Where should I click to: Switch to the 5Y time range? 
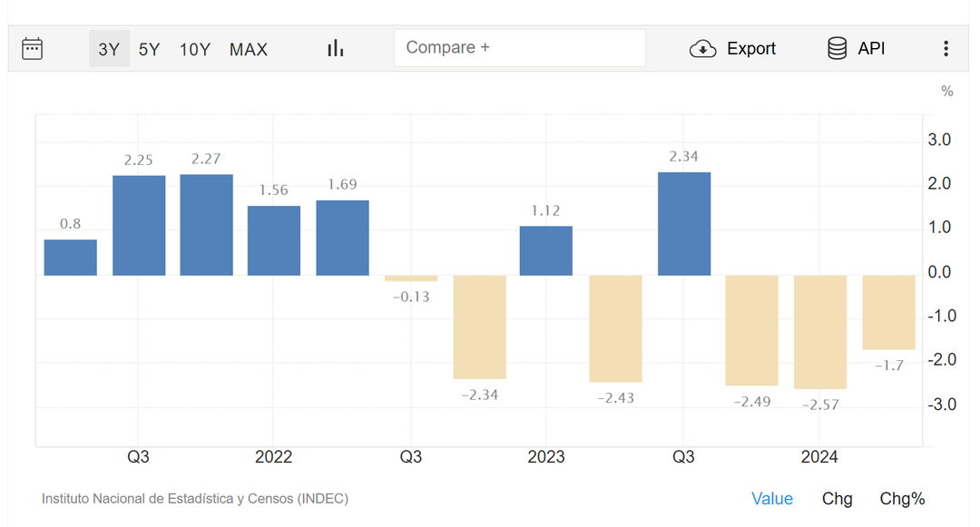149,49
